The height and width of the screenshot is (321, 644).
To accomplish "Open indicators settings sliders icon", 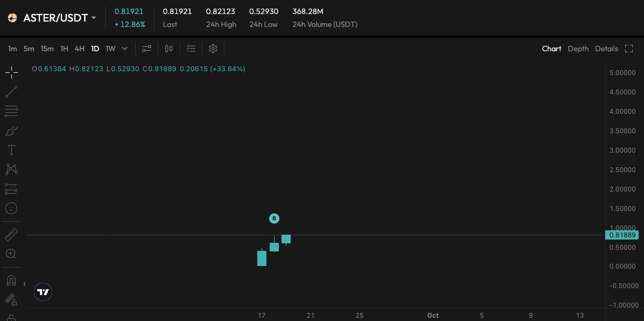I will [147, 49].
